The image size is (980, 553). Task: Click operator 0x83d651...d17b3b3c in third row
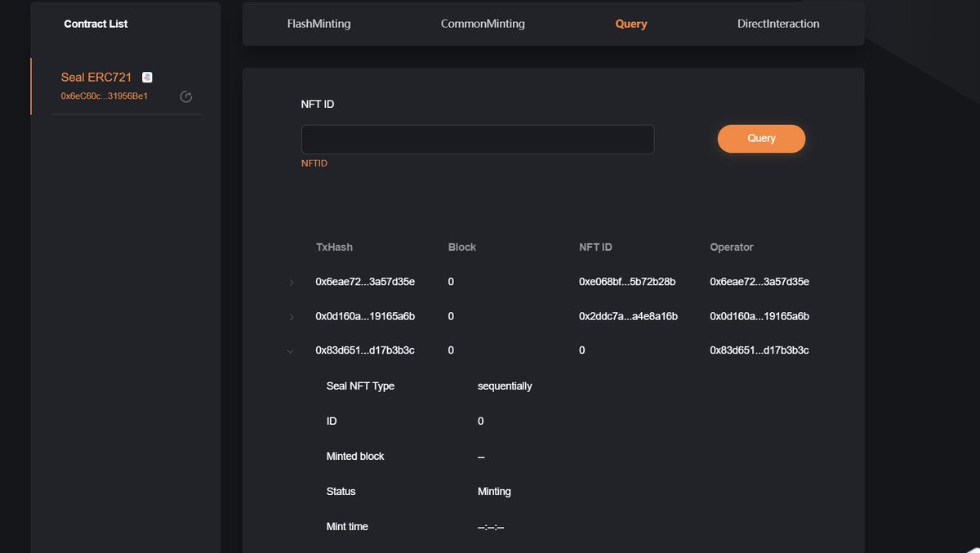(x=759, y=350)
